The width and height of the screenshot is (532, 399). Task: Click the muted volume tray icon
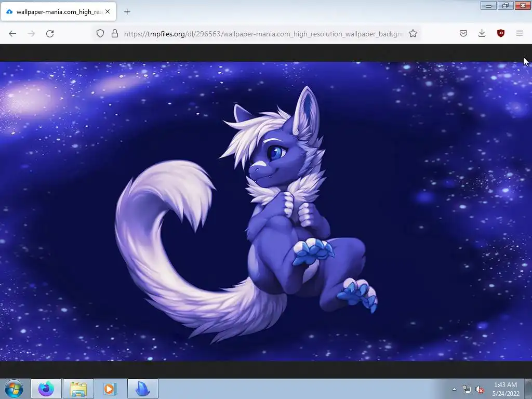click(x=480, y=390)
